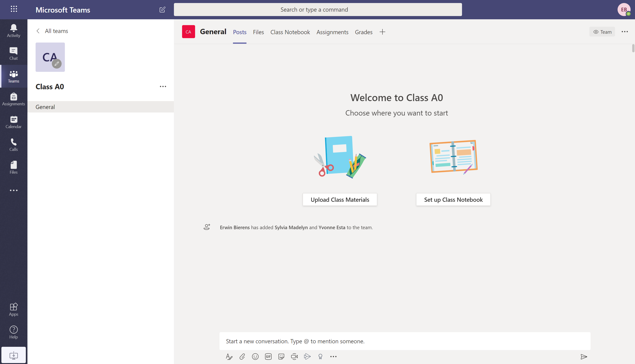This screenshot has width=635, height=364.
Task: Open the GIF picker icon
Action: point(268,357)
